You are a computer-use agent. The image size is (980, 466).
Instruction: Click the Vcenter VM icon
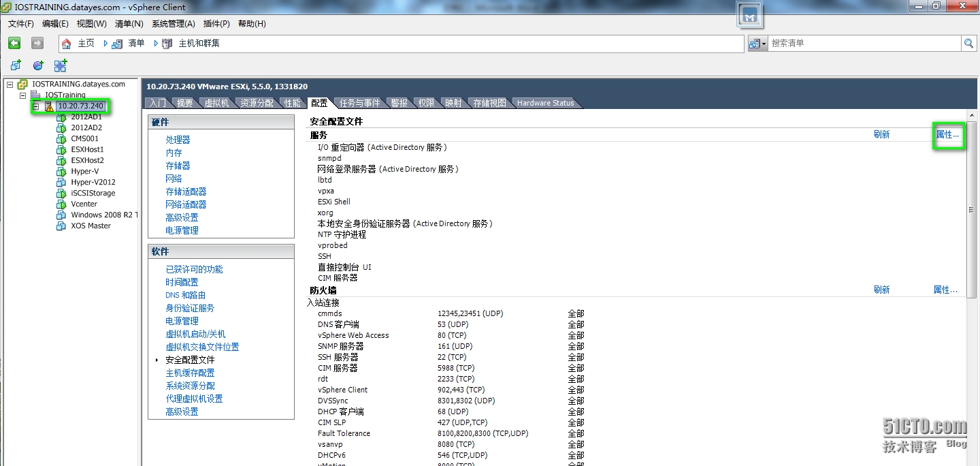(62, 204)
